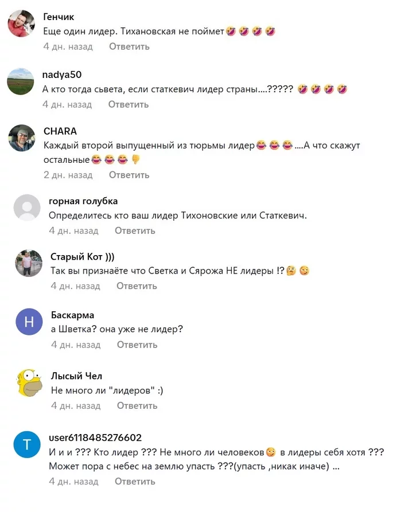
Task: Reply to Генчик's comment
Action: [129, 46]
